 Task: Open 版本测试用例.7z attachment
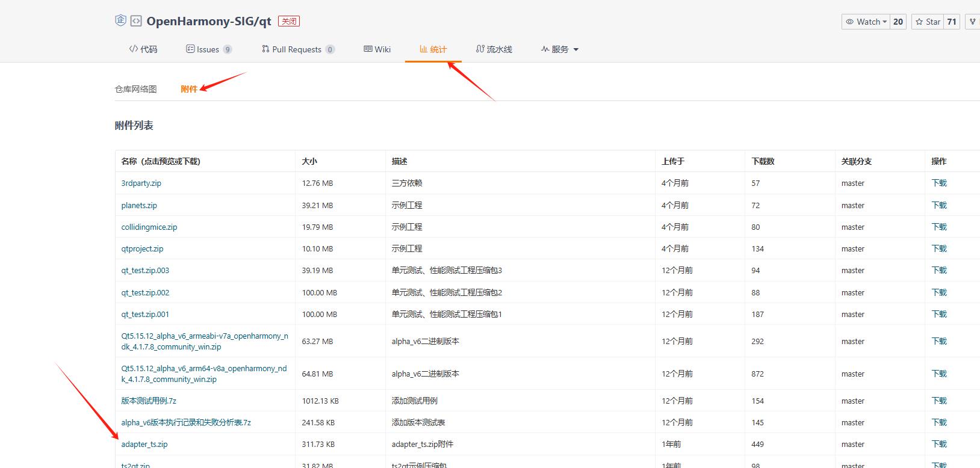click(x=149, y=401)
